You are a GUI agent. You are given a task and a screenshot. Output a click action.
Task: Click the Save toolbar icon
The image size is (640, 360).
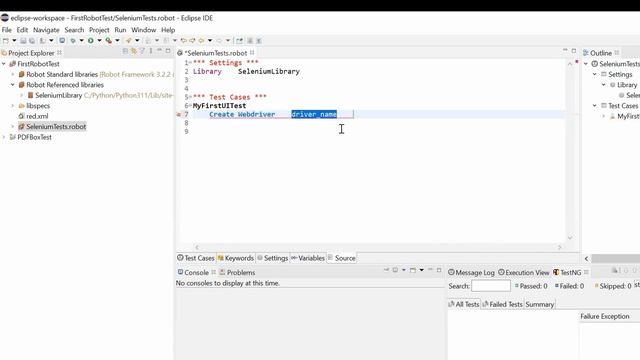tap(23, 40)
